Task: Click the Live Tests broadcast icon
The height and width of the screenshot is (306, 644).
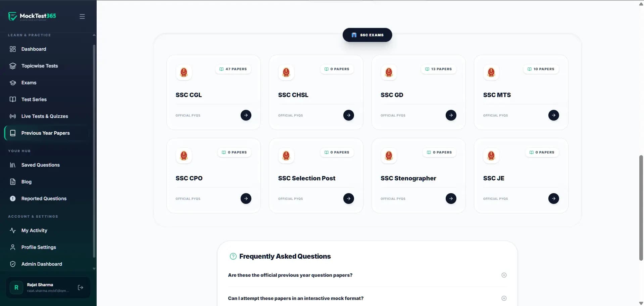Action: (x=13, y=116)
